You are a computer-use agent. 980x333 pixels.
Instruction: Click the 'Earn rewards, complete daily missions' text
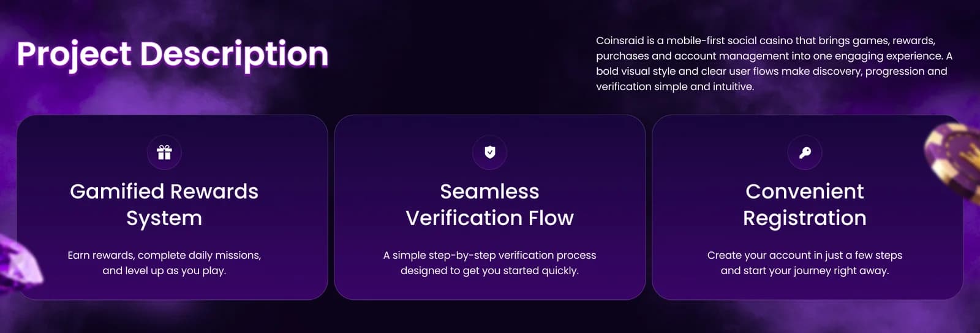click(164, 255)
